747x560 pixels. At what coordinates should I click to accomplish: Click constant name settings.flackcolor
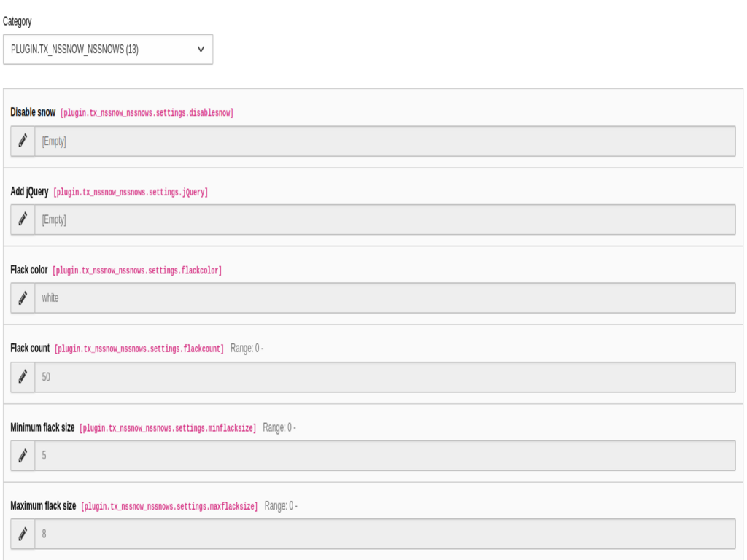137,271
